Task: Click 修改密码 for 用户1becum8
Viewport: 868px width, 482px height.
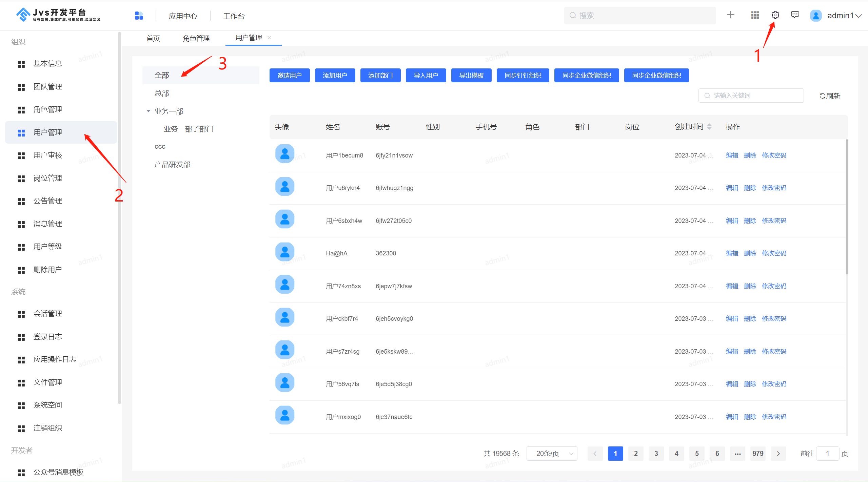Action: (x=774, y=155)
